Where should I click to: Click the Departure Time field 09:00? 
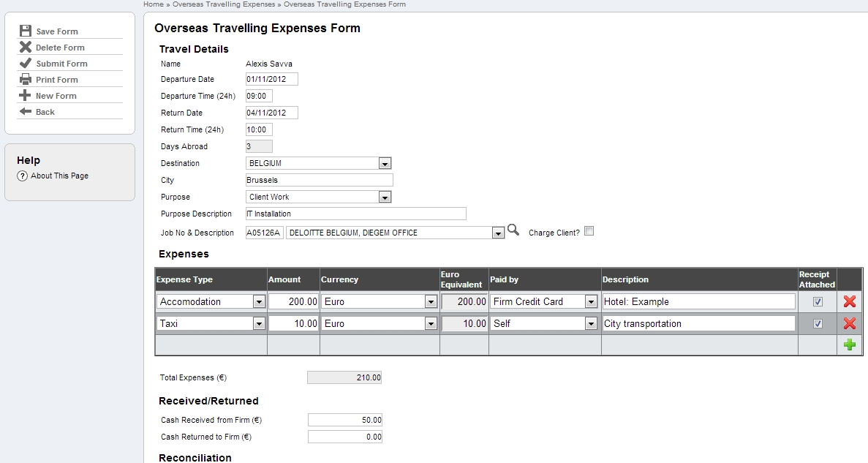259,97
